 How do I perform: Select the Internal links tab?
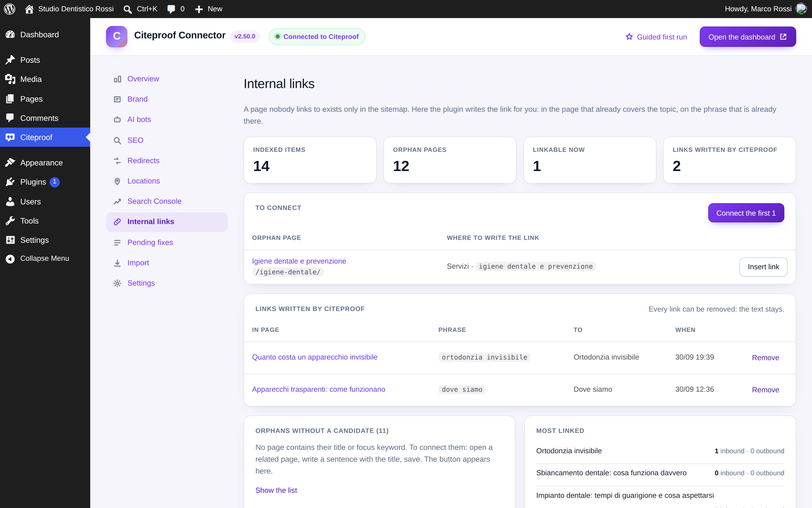(167, 222)
